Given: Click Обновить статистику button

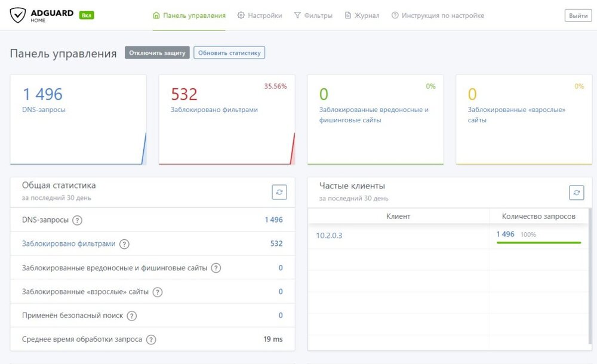Looking at the screenshot, I should (229, 53).
